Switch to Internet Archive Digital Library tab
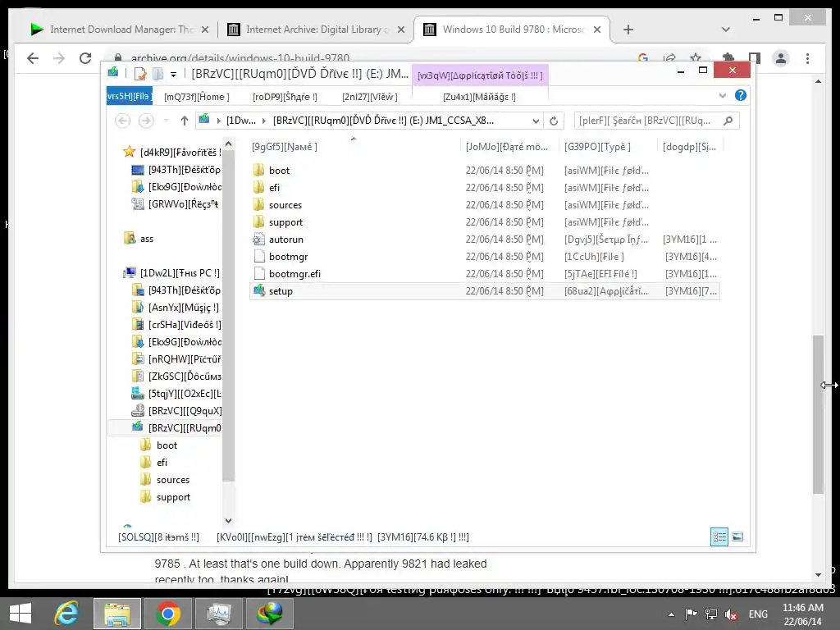This screenshot has width=840, height=630. 316,30
